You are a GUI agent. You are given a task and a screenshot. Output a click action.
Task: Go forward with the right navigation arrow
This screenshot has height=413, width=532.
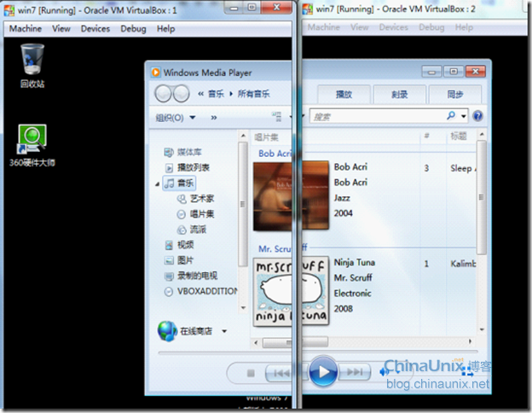pos(182,93)
